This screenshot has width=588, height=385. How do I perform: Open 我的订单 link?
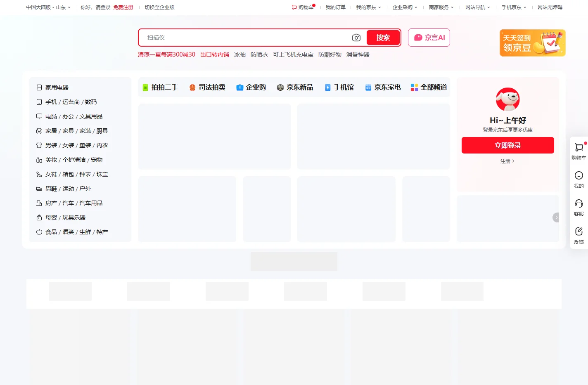336,7
